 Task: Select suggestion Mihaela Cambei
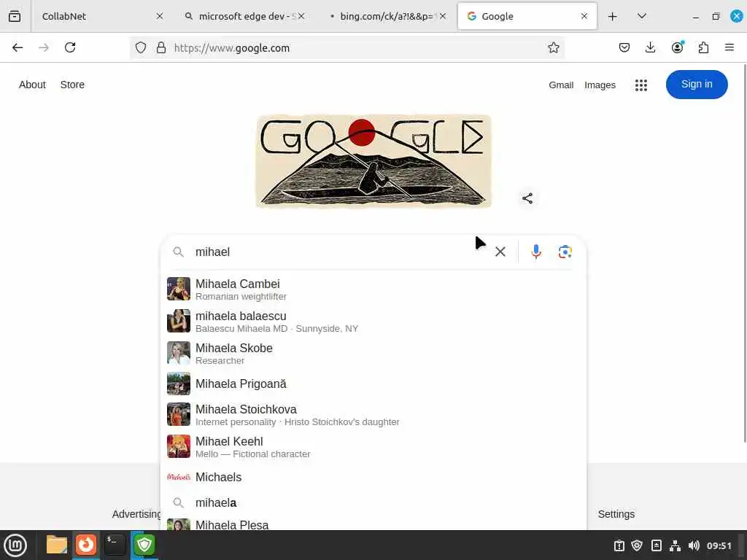(373, 289)
